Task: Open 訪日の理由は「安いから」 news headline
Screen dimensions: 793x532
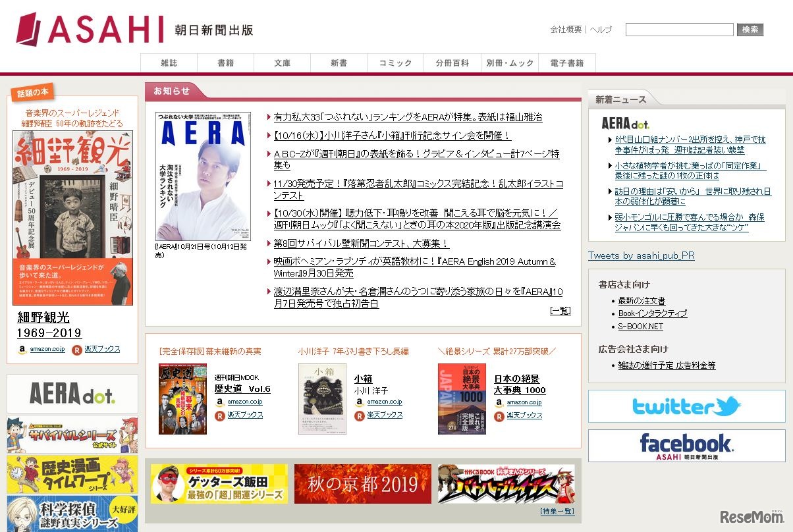Action: point(693,196)
